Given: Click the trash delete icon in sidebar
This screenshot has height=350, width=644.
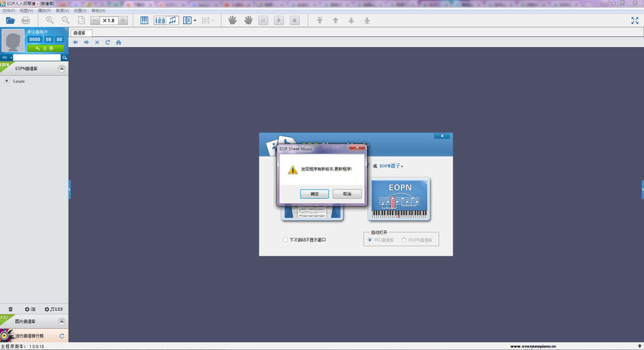Looking at the screenshot, I should click(x=10, y=309).
